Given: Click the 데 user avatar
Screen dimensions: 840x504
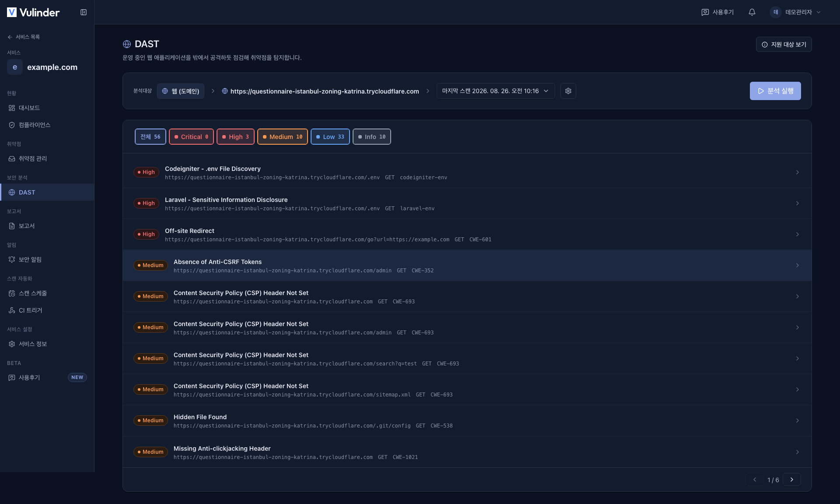Looking at the screenshot, I should [776, 12].
